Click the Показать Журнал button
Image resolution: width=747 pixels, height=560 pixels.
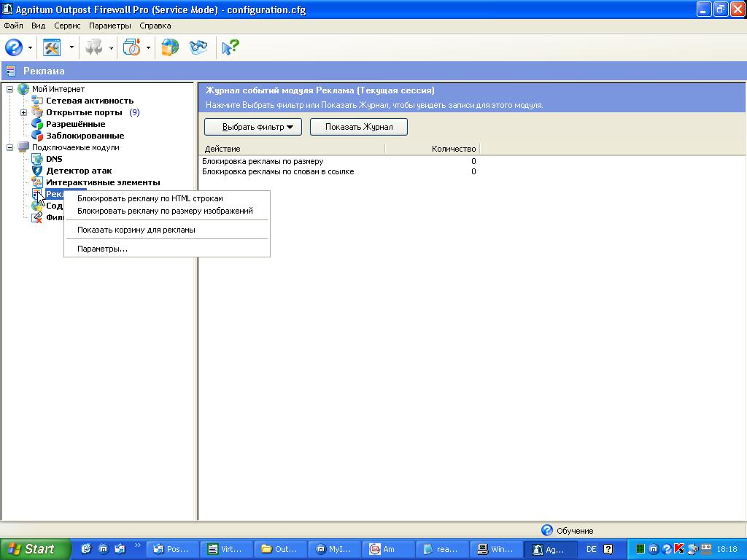click(359, 127)
